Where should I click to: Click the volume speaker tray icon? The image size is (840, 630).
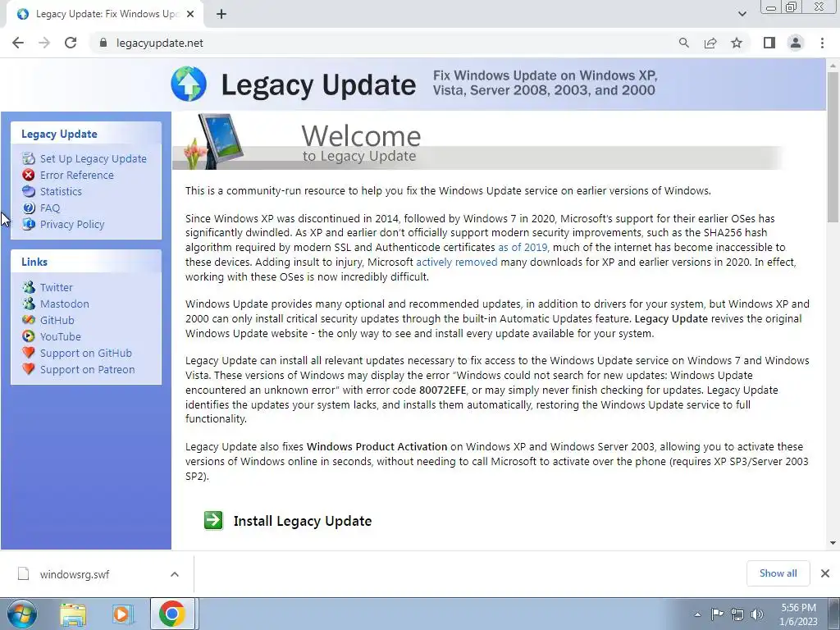click(x=757, y=614)
